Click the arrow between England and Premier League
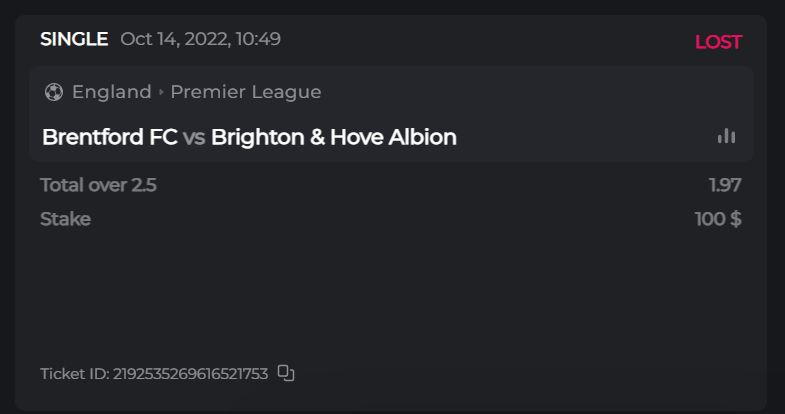Image resolution: width=785 pixels, height=414 pixels. click(x=161, y=92)
